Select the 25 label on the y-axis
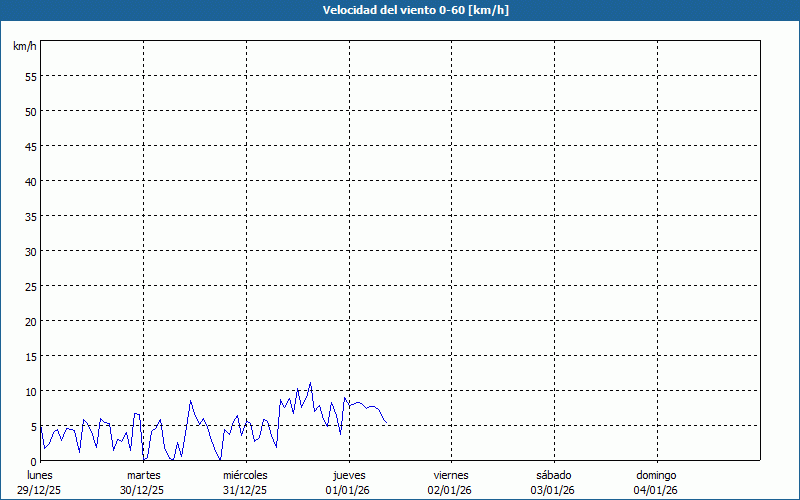This screenshot has width=800, height=500. (30, 286)
